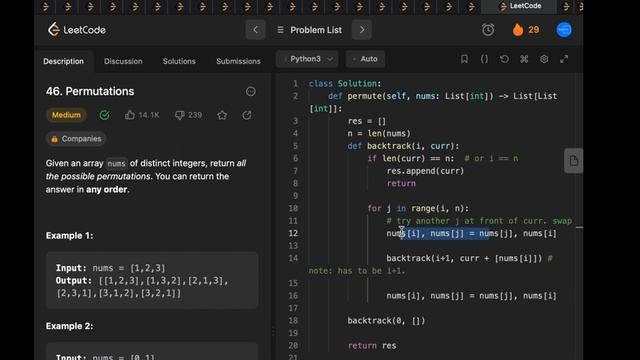Click the bookmark icon in editor toolbar
The height and width of the screenshot is (360, 640).
point(464,59)
